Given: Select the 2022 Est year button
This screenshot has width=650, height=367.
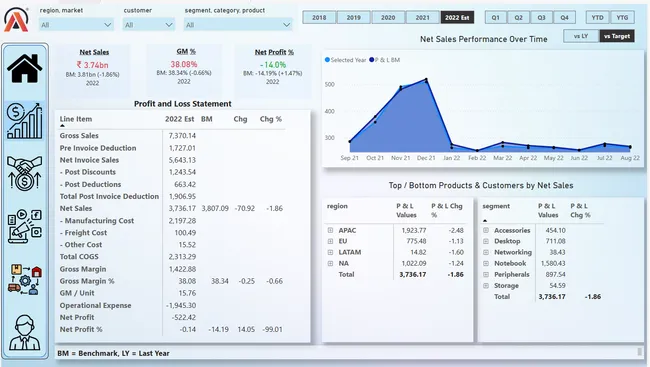Looking at the screenshot, I should (x=457, y=17).
